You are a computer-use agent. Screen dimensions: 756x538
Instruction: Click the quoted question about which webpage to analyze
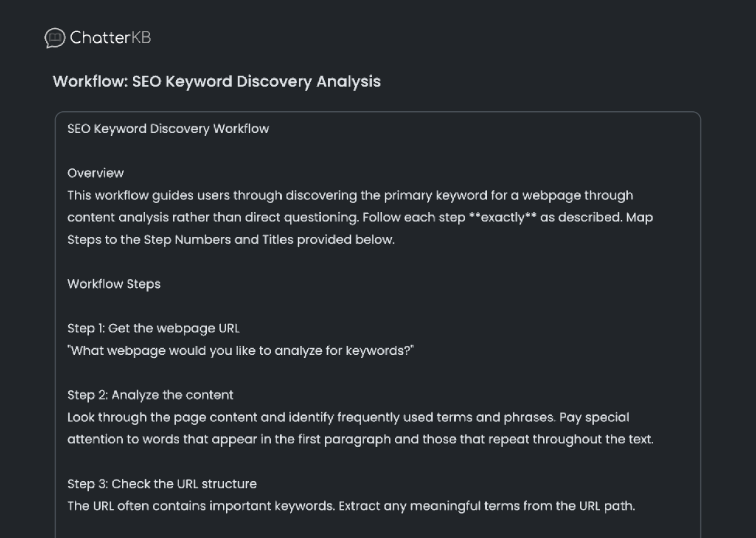point(241,351)
